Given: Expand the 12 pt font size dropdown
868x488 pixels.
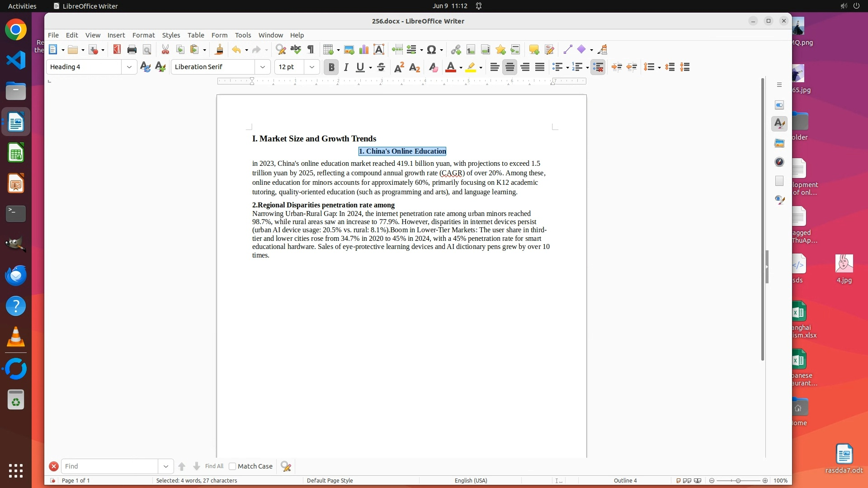Looking at the screenshot, I should pyautogui.click(x=311, y=67).
